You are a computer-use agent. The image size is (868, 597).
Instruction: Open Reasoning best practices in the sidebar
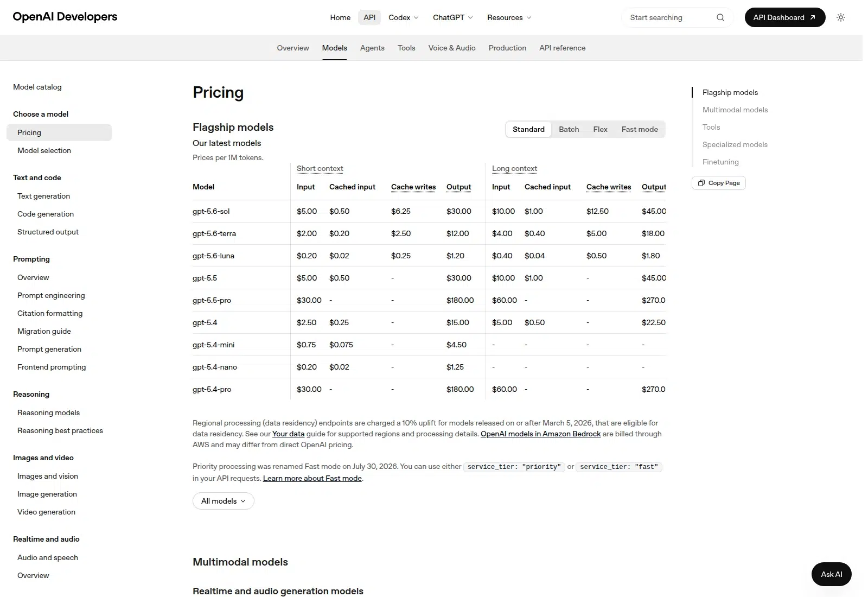tap(60, 430)
